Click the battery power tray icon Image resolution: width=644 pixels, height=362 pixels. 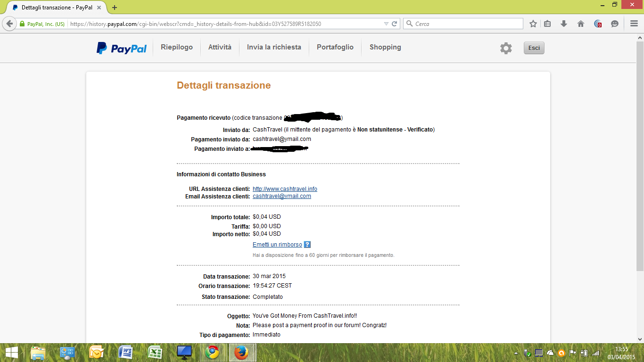pos(584,353)
